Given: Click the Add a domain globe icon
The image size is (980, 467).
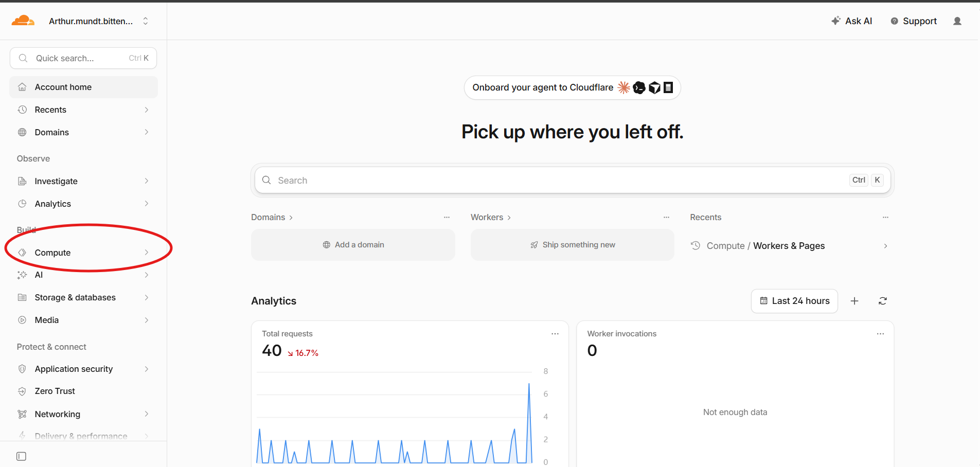Looking at the screenshot, I should [x=327, y=245].
